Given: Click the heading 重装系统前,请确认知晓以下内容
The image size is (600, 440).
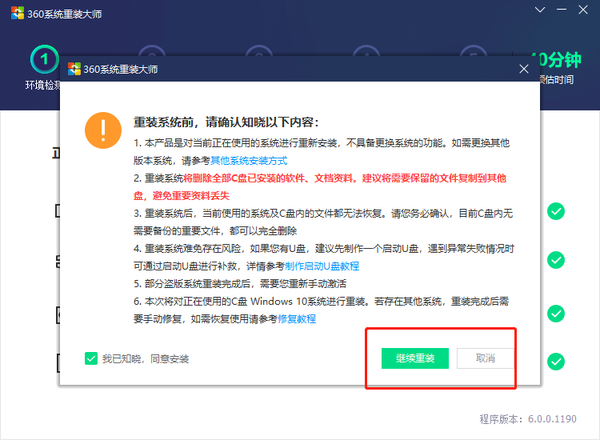Looking at the screenshot, I should (x=226, y=122).
